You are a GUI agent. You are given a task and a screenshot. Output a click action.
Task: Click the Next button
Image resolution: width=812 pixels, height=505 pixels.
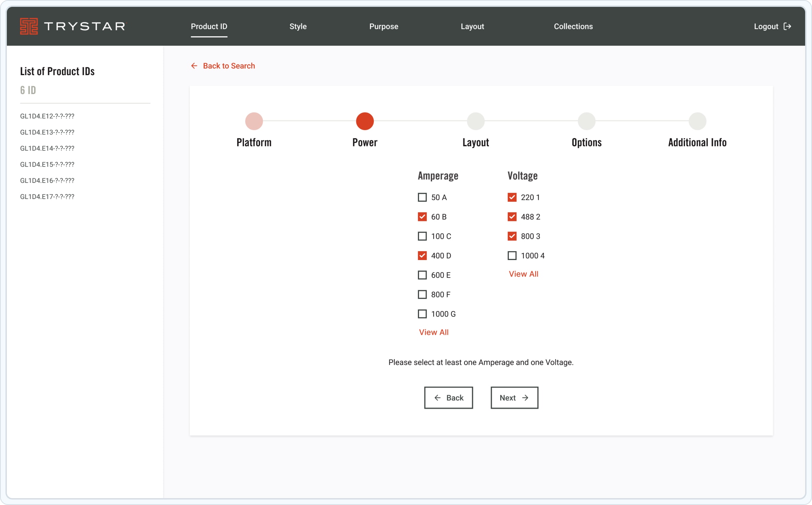(x=514, y=397)
